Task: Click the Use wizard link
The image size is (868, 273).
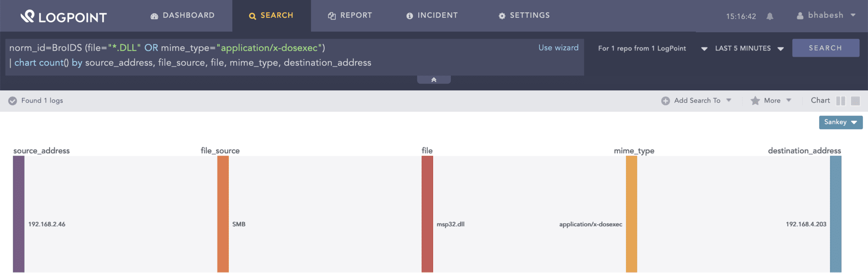Action: pos(558,47)
